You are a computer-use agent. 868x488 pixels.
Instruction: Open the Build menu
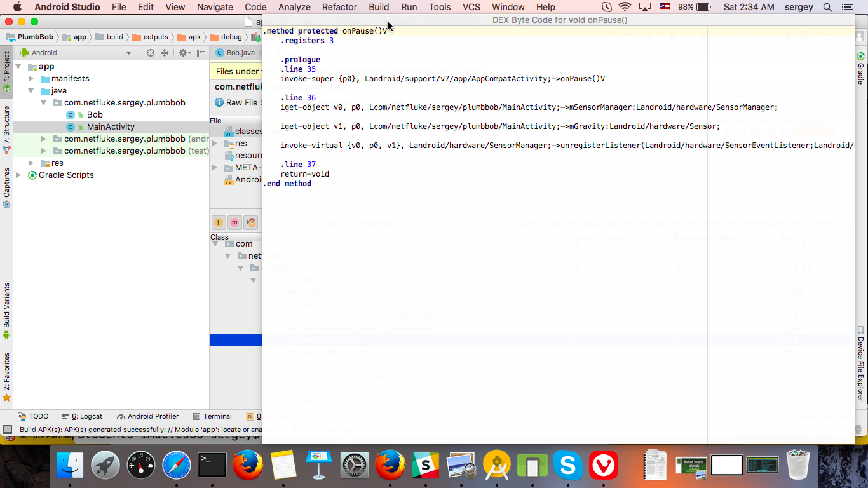tap(379, 7)
